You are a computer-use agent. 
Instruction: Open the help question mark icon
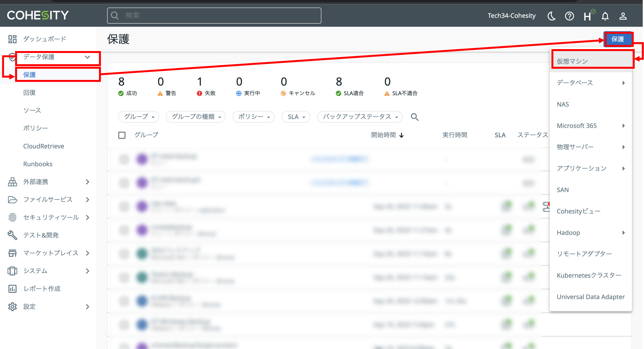569,16
